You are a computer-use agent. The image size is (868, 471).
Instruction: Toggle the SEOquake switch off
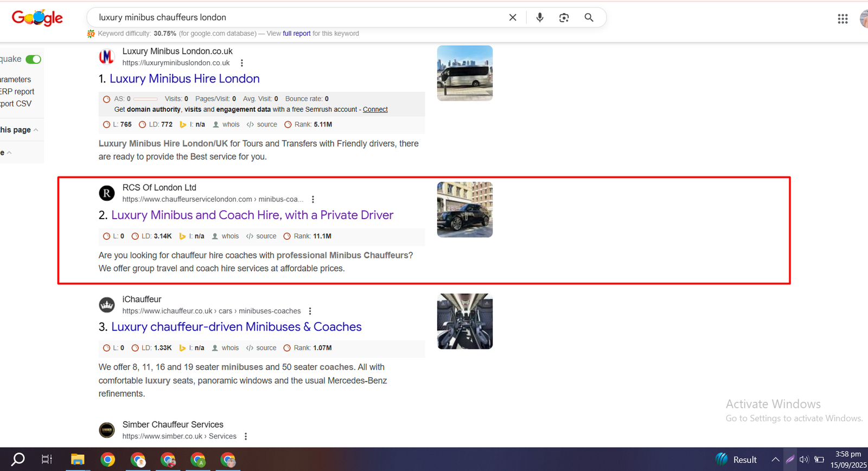point(34,59)
